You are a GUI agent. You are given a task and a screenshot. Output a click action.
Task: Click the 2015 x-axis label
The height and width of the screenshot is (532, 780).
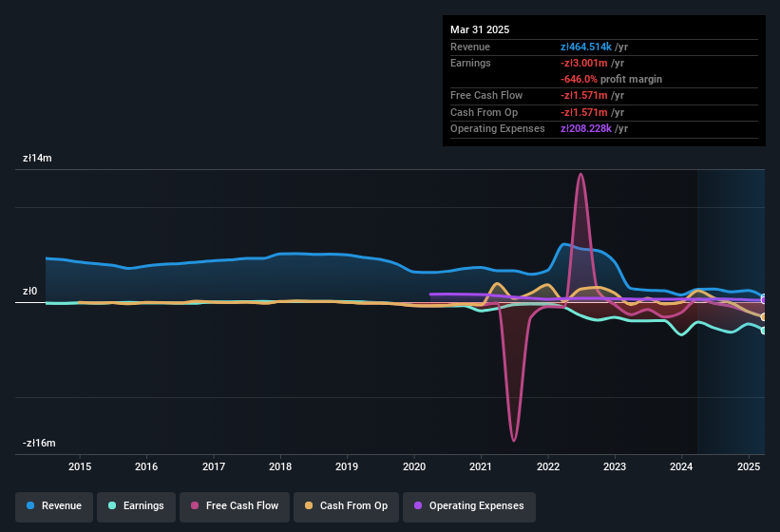click(80, 466)
